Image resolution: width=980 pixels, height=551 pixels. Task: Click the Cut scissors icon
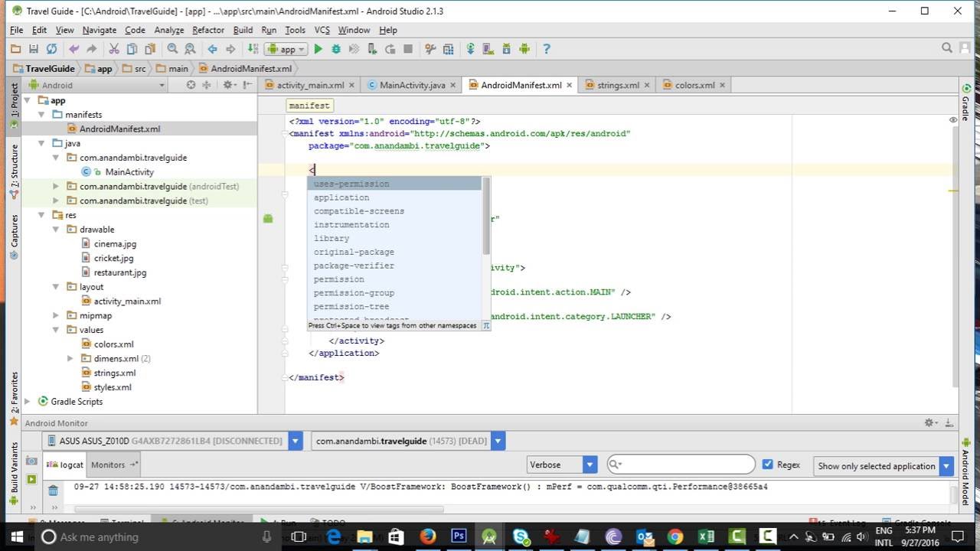[114, 49]
